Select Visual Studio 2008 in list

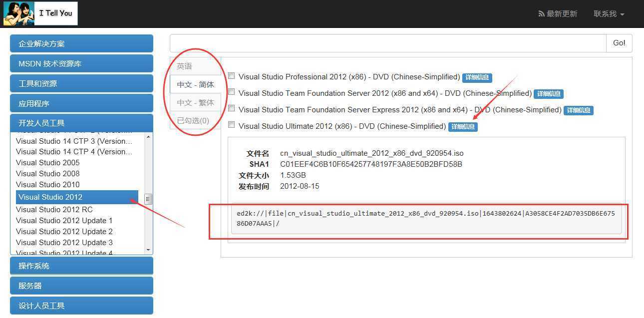tap(48, 174)
